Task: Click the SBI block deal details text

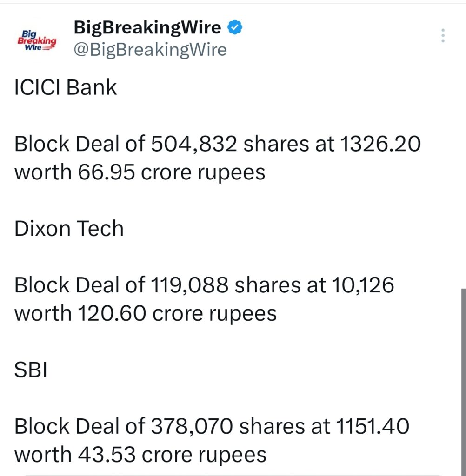Action: [x=212, y=439]
